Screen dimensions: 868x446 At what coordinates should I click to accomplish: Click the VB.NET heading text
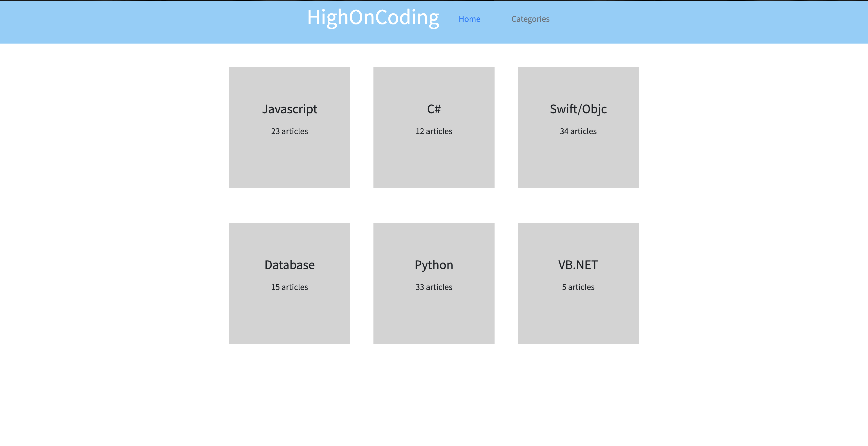coord(578,265)
